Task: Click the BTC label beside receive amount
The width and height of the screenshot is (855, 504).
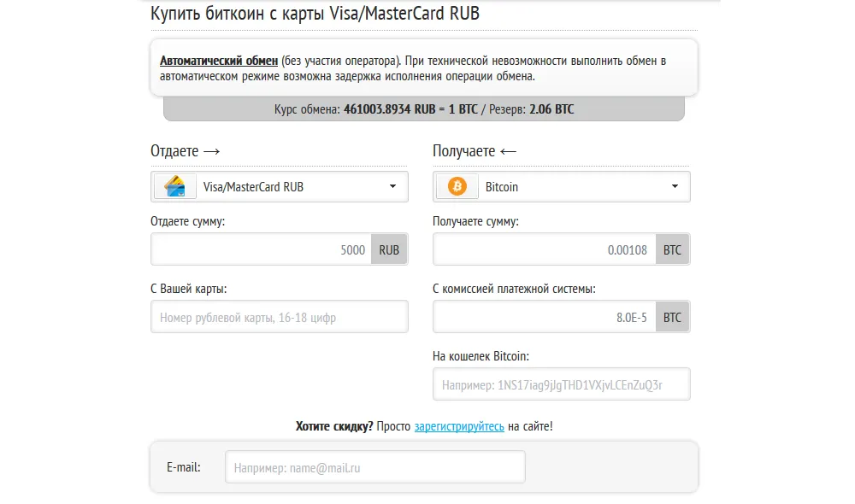Action: point(673,249)
